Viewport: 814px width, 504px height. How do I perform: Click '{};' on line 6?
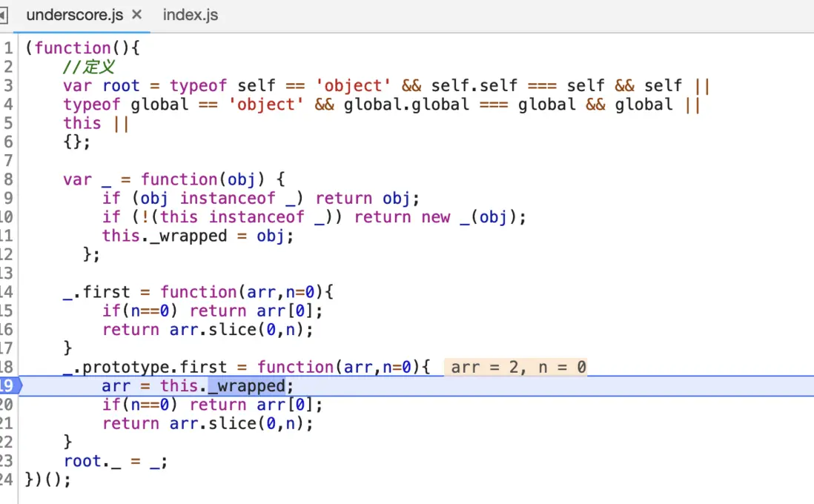(x=77, y=142)
